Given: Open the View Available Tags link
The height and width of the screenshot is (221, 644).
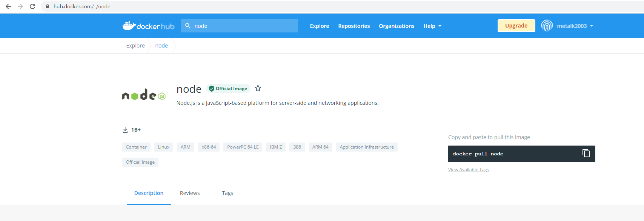Looking at the screenshot, I should click(x=469, y=170).
